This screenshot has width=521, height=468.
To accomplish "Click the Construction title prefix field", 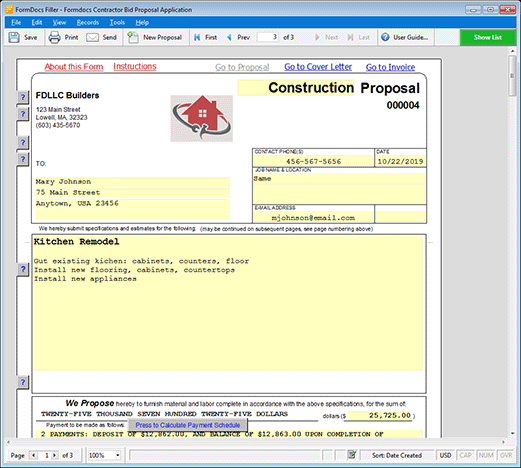I will [296, 88].
